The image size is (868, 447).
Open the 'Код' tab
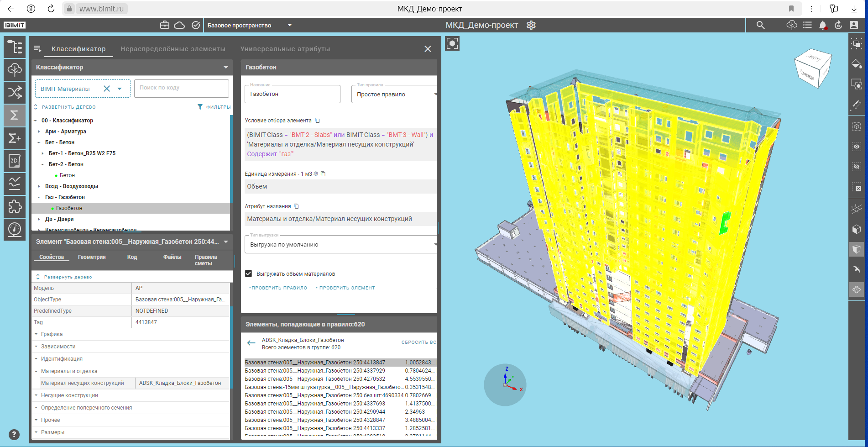(x=132, y=257)
